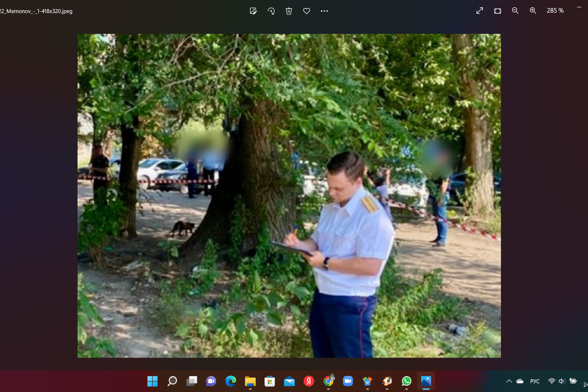
Task: Click the active Photos app taskbar icon
Action: coord(426,381)
